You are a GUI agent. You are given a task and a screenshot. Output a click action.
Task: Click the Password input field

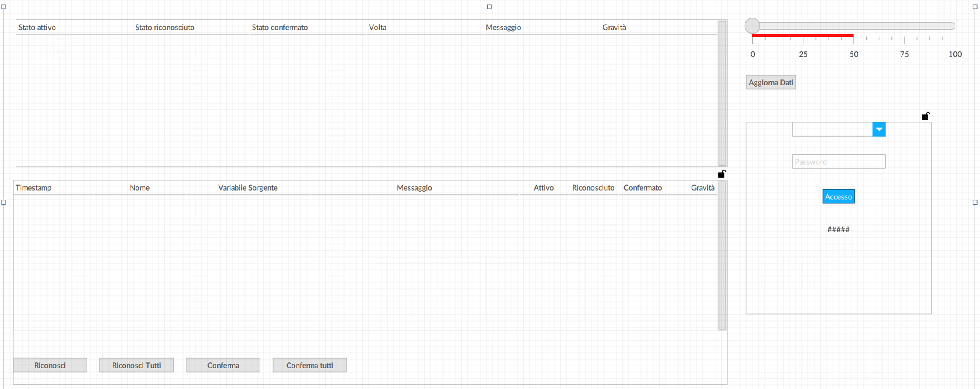click(x=838, y=162)
